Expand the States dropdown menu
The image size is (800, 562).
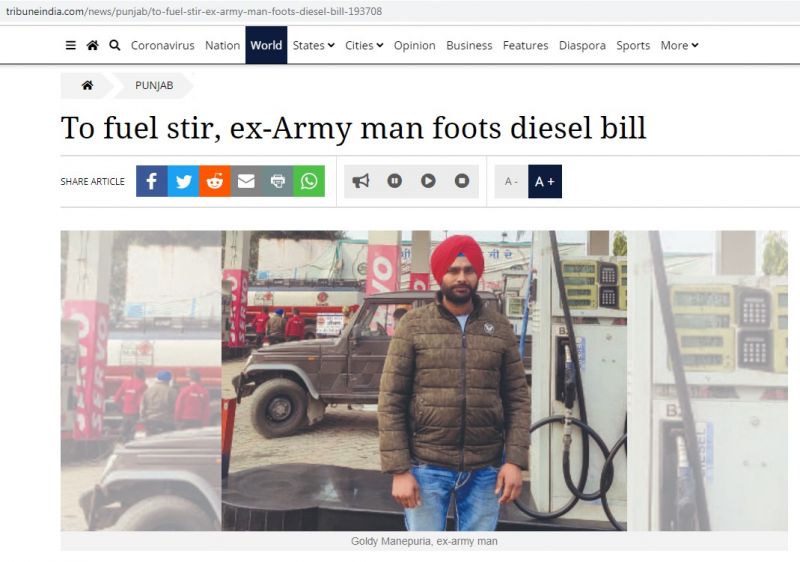(313, 45)
